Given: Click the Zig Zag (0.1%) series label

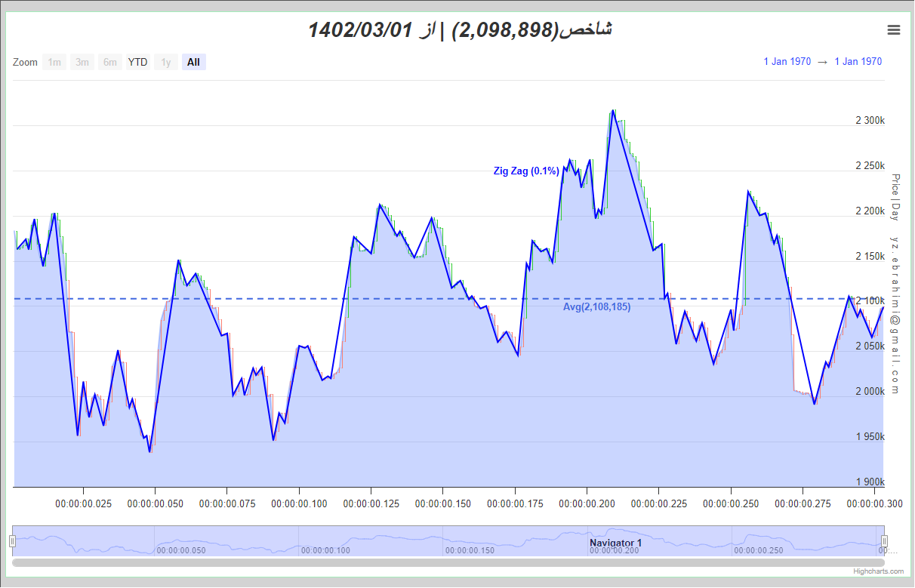Looking at the screenshot, I should (x=526, y=171).
